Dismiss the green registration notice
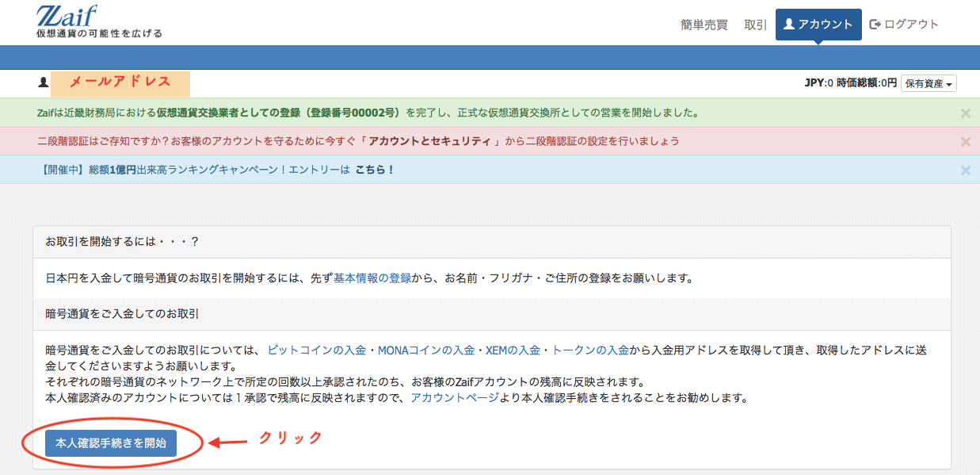The height and width of the screenshot is (475, 980). tap(965, 113)
